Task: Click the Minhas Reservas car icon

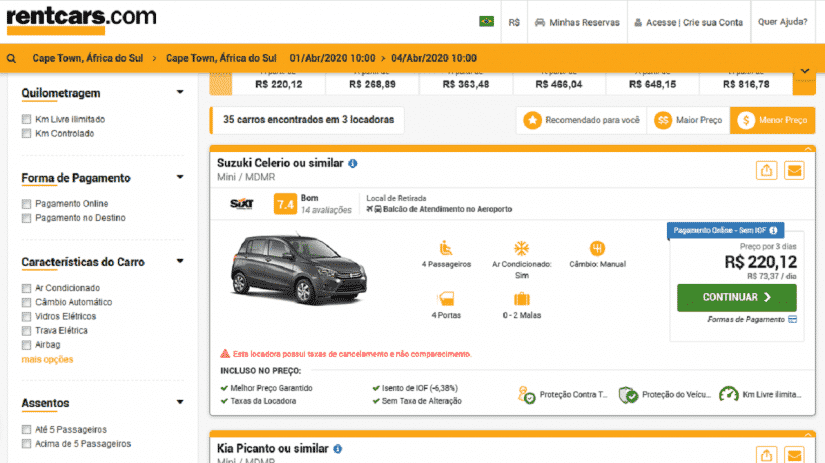Action: pos(540,22)
